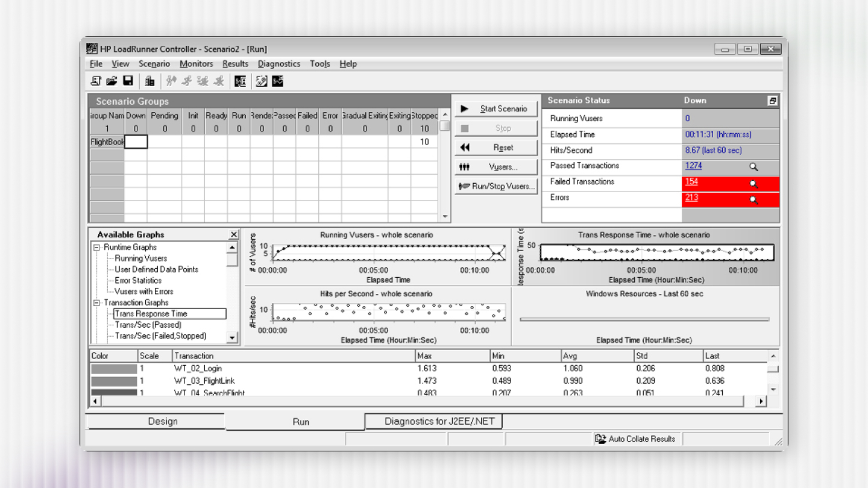Click the legend table scroll-left arrow

95,401
